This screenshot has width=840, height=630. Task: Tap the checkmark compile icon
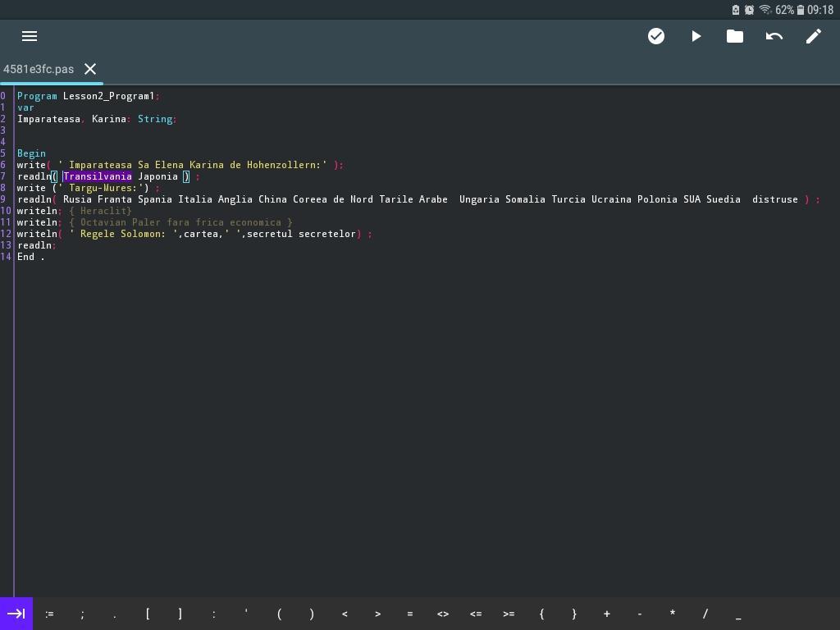pyautogui.click(x=656, y=36)
